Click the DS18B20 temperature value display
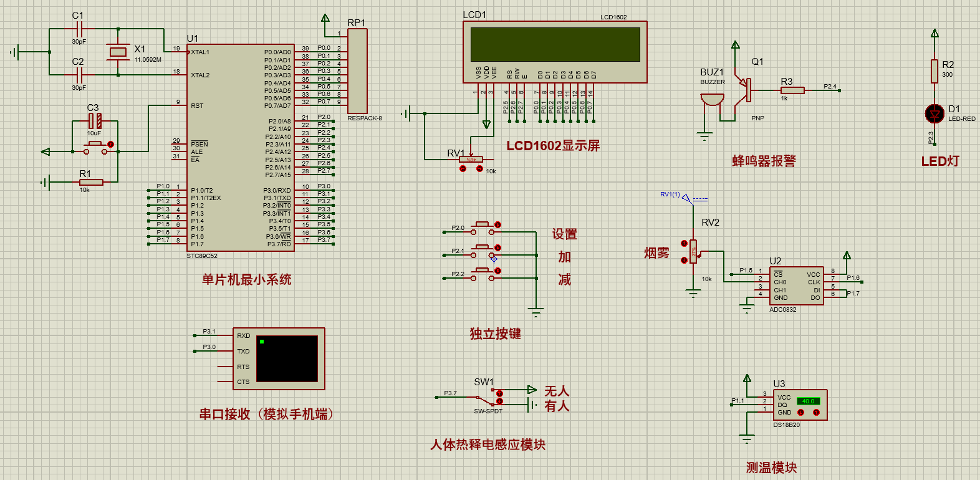 pos(808,401)
